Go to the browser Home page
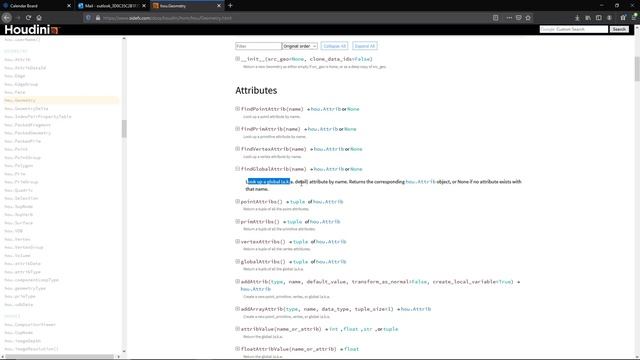 pos(39,18)
